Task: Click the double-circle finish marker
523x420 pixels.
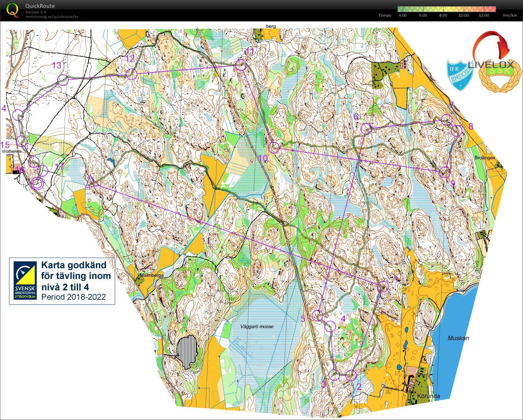Action: click(37, 184)
